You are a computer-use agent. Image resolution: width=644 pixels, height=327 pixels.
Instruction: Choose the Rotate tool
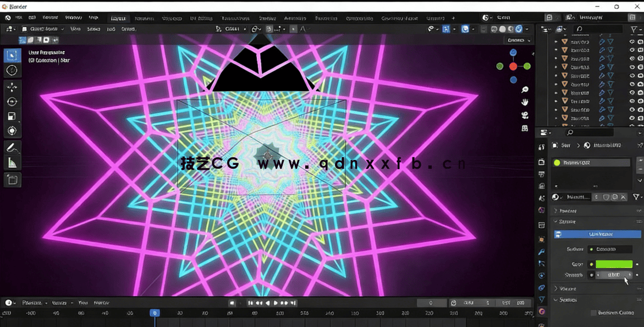click(x=12, y=102)
